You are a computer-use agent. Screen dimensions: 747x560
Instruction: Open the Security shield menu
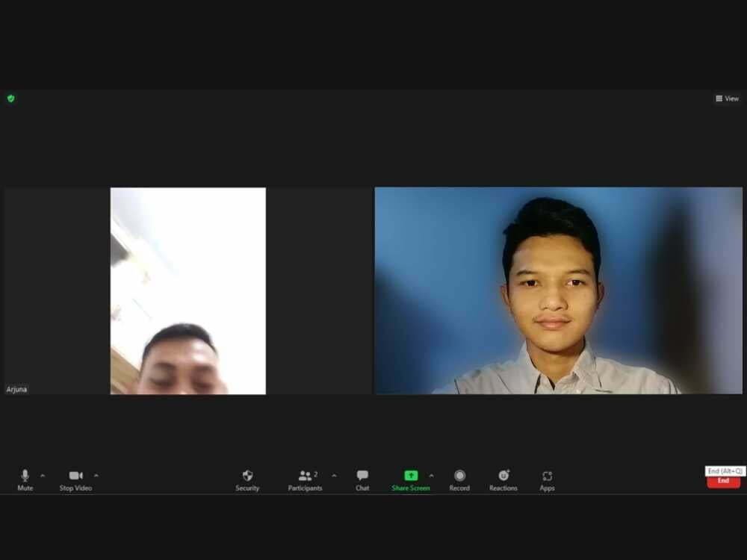coord(247,479)
